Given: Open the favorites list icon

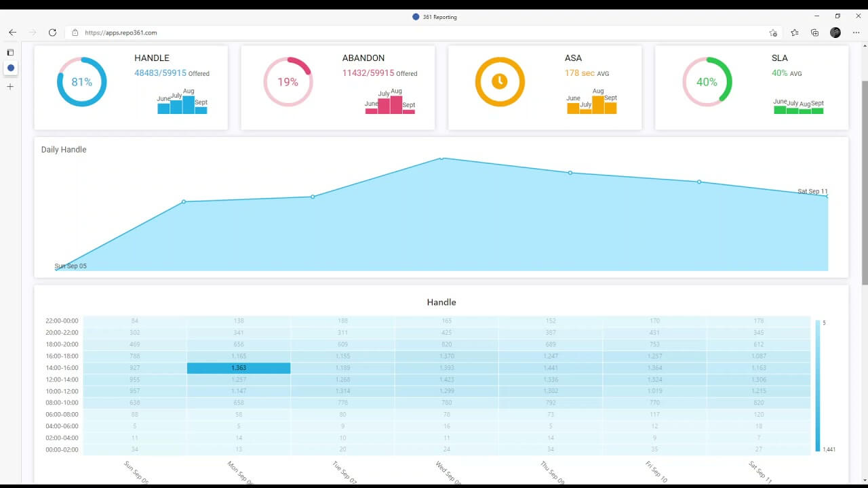Looking at the screenshot, I should pyautogui.click(x=795, y=33).
